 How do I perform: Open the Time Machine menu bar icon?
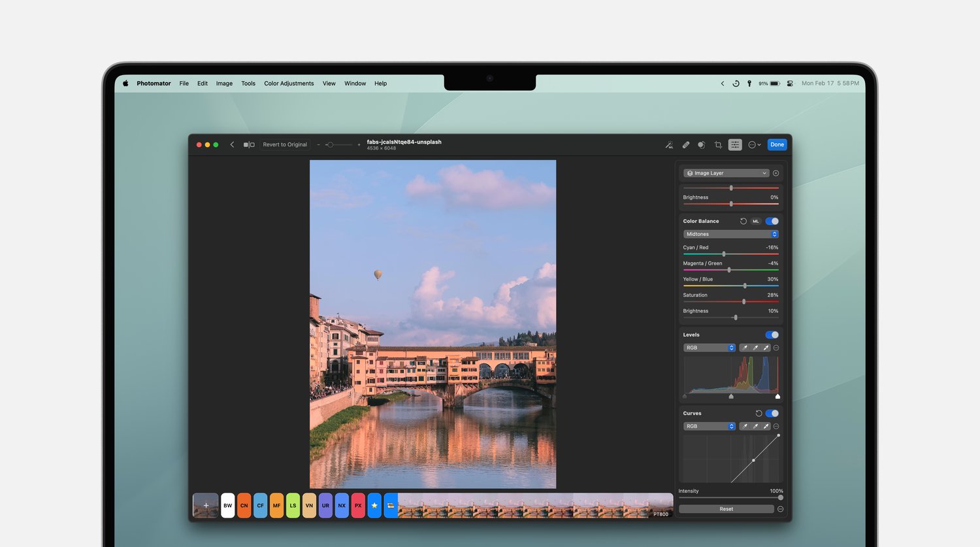click(736, 84)
